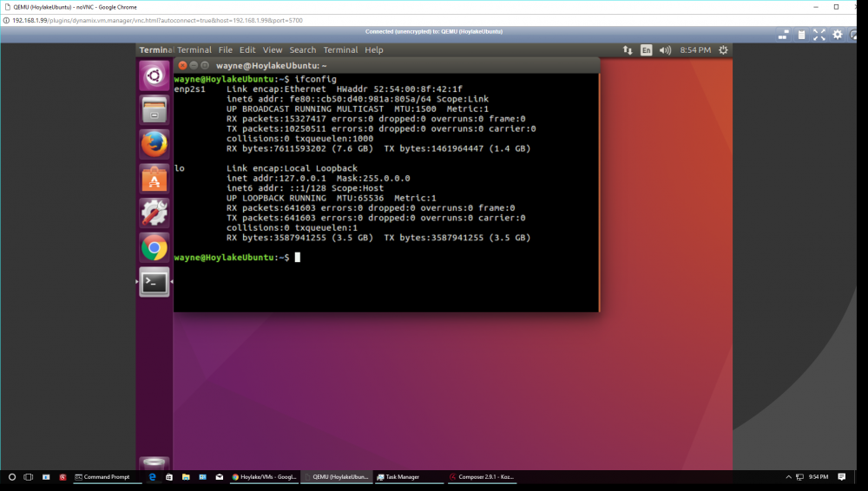Open the Help menu in Terminal
The height and width of the screenshot is (491, 868).
tap(373, 49)
